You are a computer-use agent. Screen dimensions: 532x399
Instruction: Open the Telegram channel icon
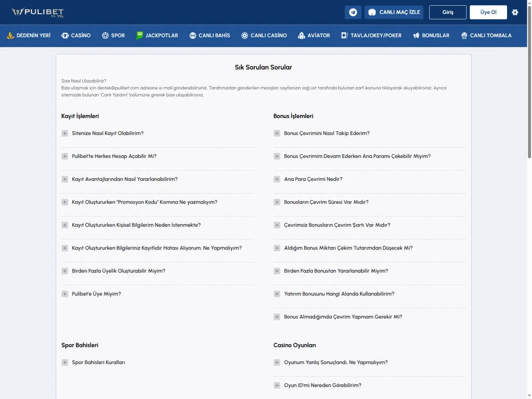pyautogui.click(x=353, y=12)
